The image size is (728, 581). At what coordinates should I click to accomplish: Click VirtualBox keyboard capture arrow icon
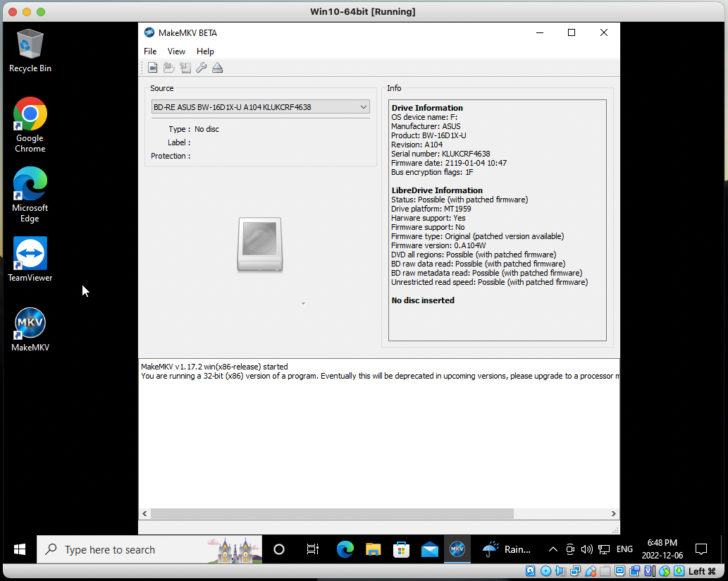(679, 571)
